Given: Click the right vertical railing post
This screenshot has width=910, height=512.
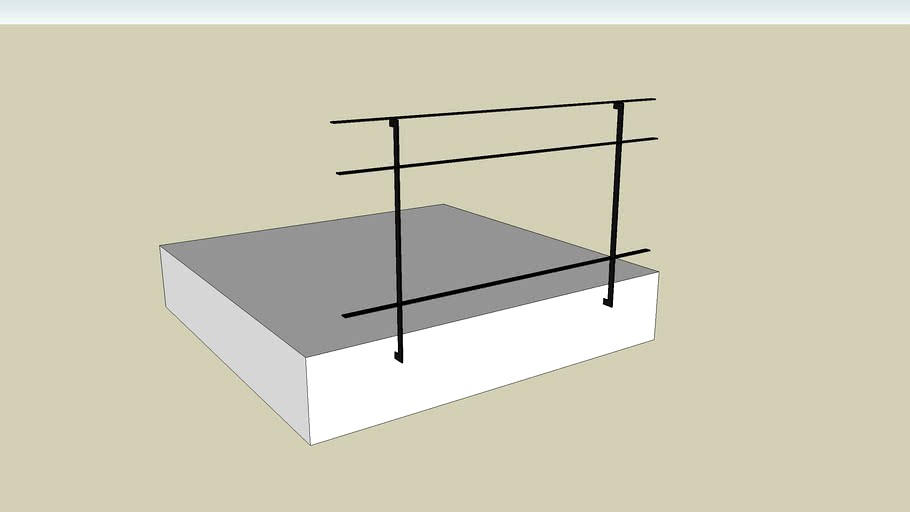Looking at the screenshot, I should click(614, 200).
